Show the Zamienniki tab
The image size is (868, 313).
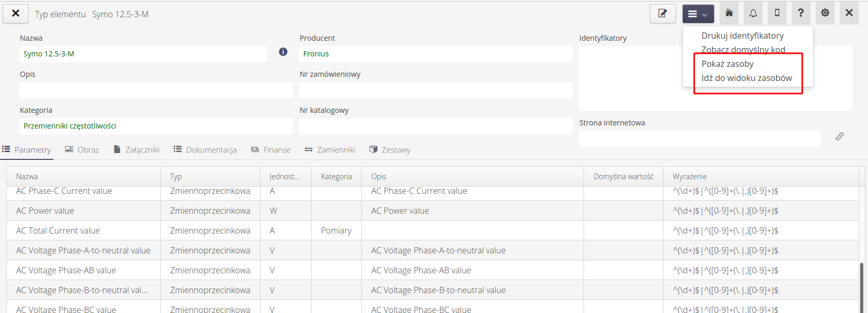(x=330, y=150)
